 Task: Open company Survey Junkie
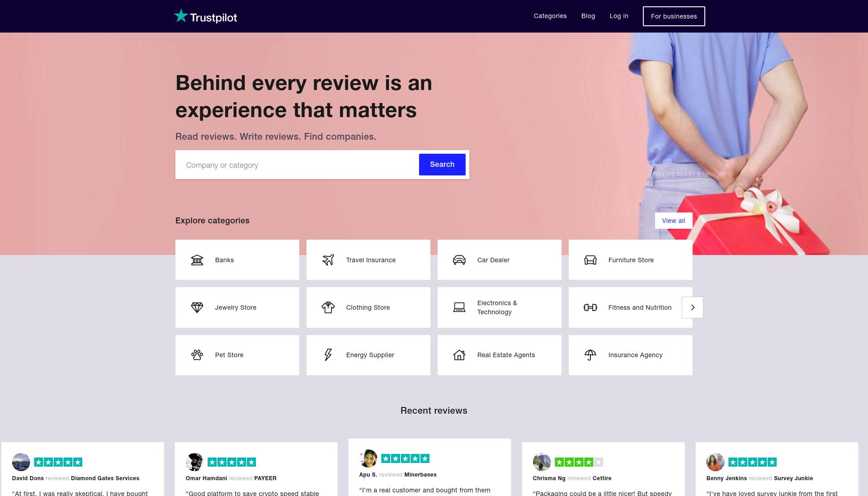point(793,478)
